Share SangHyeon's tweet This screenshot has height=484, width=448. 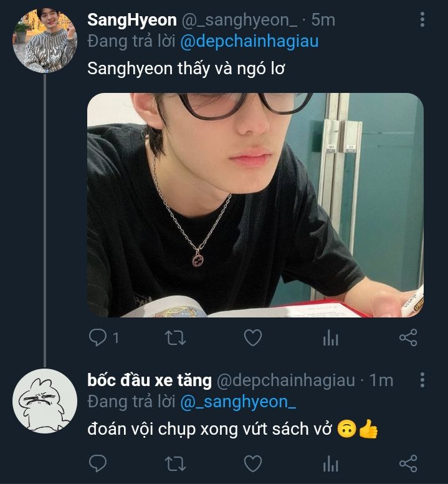click(x=407, y=338)
